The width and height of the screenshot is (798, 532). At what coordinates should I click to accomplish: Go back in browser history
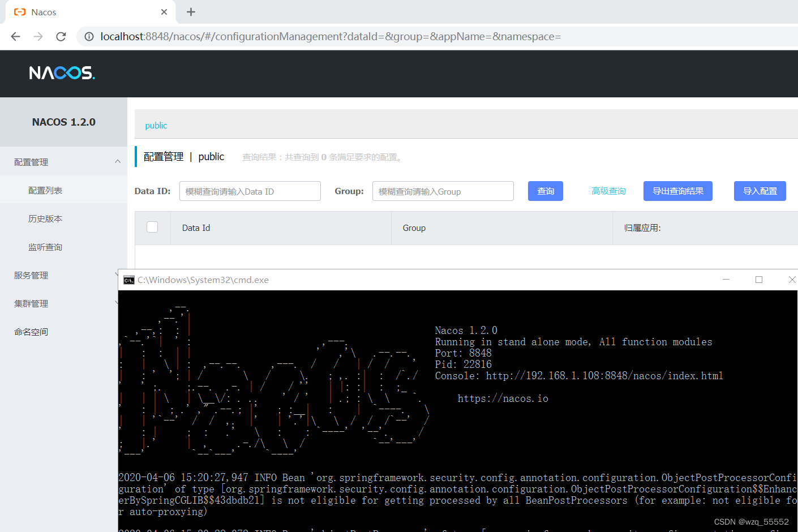point(15,36)
